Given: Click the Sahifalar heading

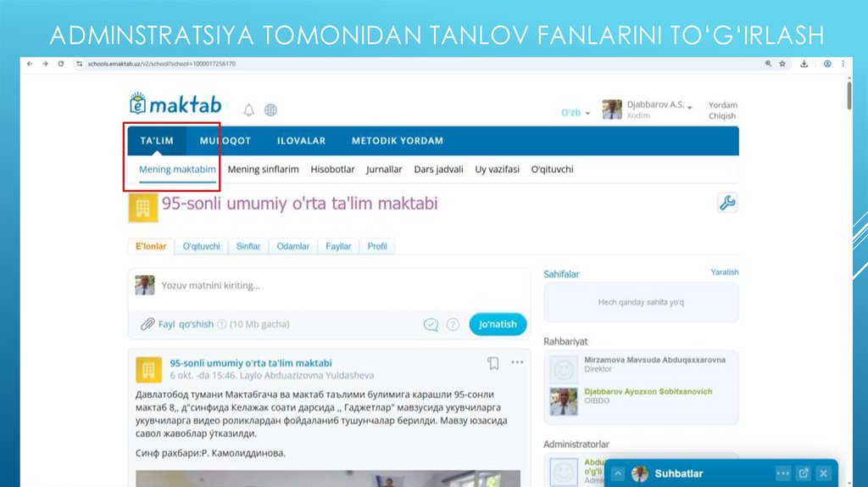Looking at the screenshot, I should pos(561,274).
